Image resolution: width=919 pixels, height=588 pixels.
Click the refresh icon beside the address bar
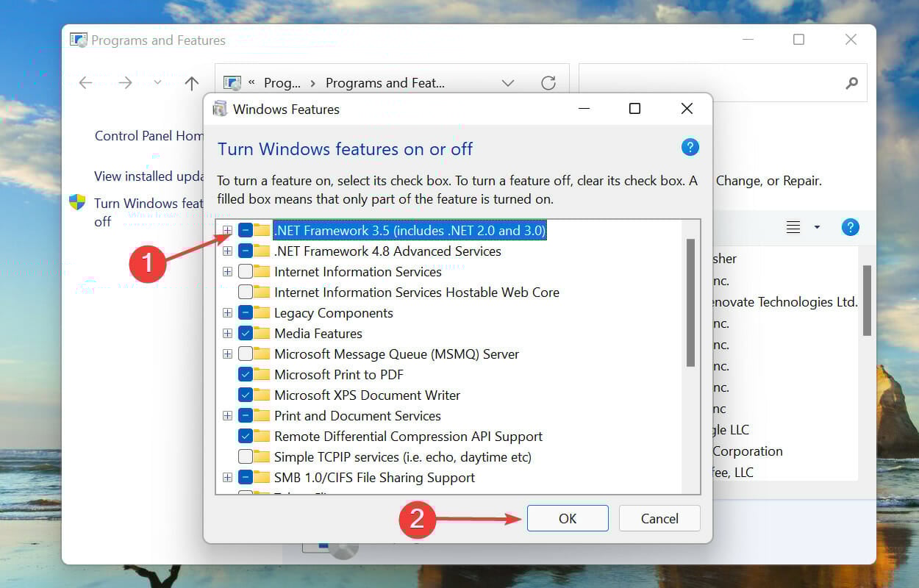coord(548,83)
